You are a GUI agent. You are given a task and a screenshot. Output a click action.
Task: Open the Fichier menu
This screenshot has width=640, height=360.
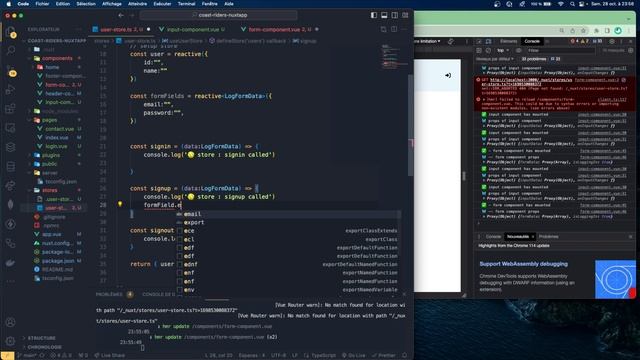42,4
